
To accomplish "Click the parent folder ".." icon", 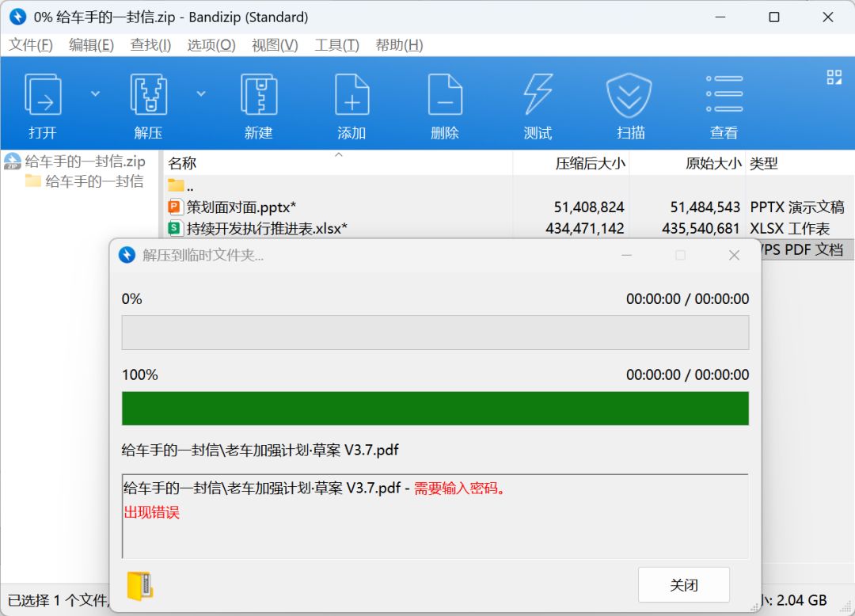I will (176, 185).
